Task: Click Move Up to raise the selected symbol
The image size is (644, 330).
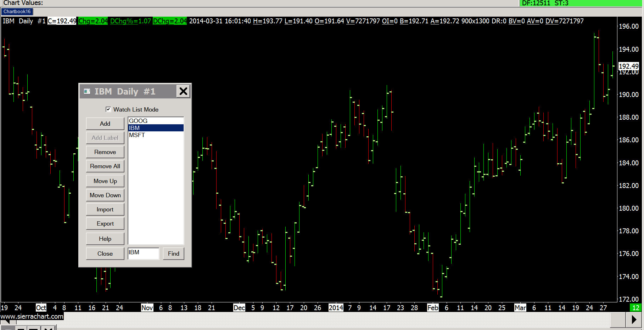Action: click(105, 181)
